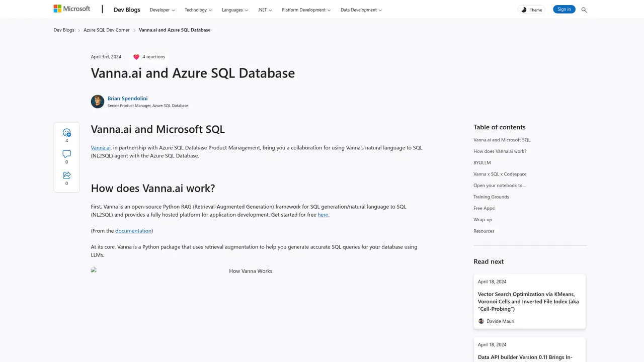644x362 pixels.
Task: Click the '4 reactions' text
Action: tap(153, 57)
